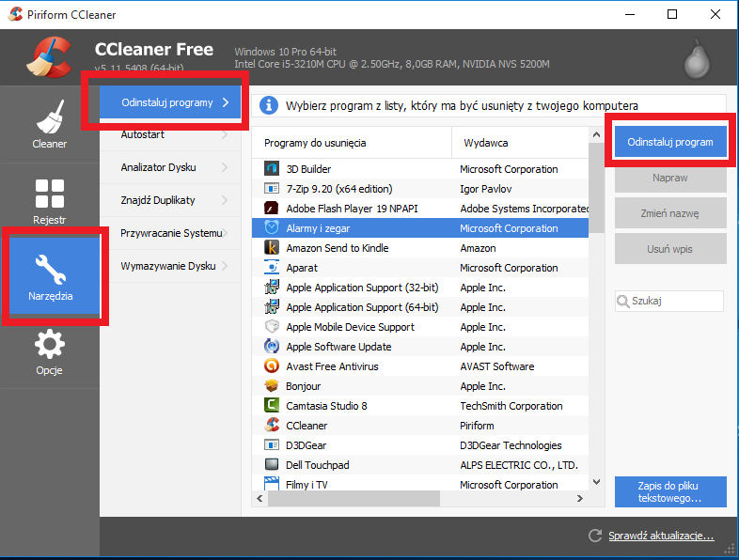Click the Camtasia Studio 8 icon

(272, 406)
